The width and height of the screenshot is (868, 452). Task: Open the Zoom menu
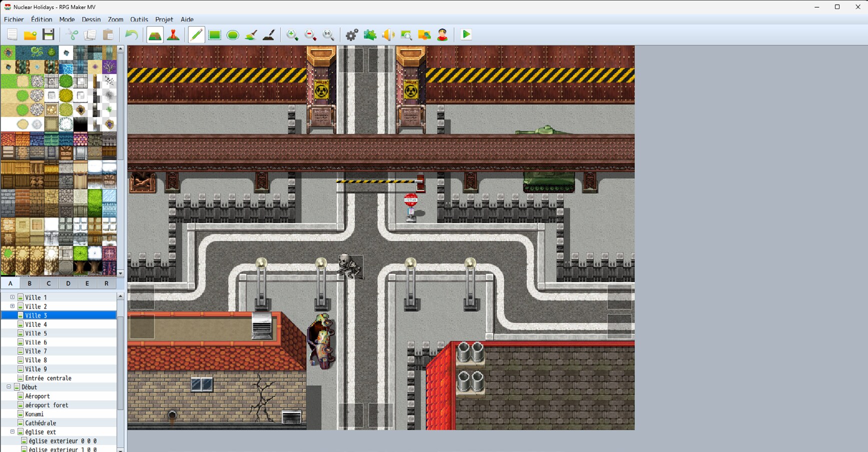(116, 19)
